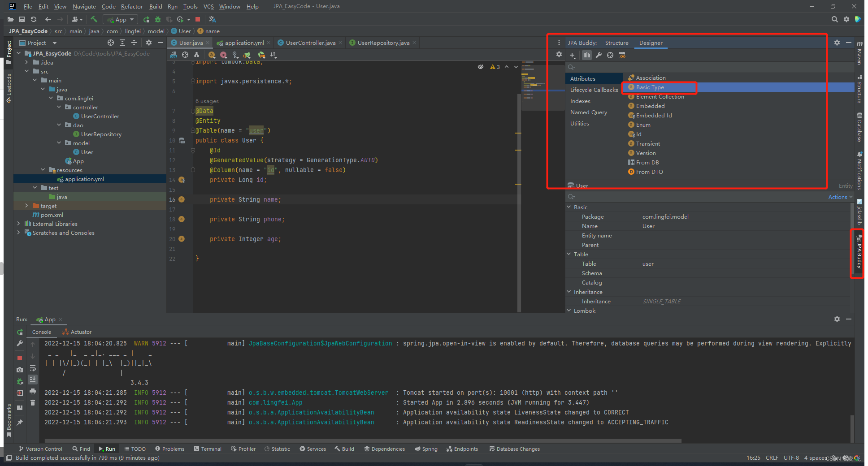The width and height of the screenshot is (868, 466).
Task: Click the UTF-8 encoding status bar entry
Action: (x=791, y=457)
